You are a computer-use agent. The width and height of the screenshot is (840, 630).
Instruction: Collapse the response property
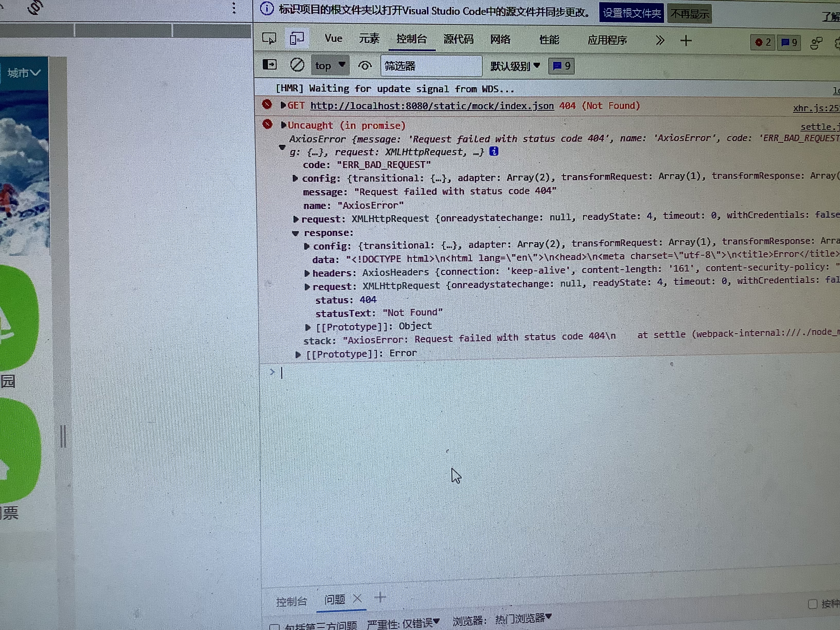click(295, 233)
